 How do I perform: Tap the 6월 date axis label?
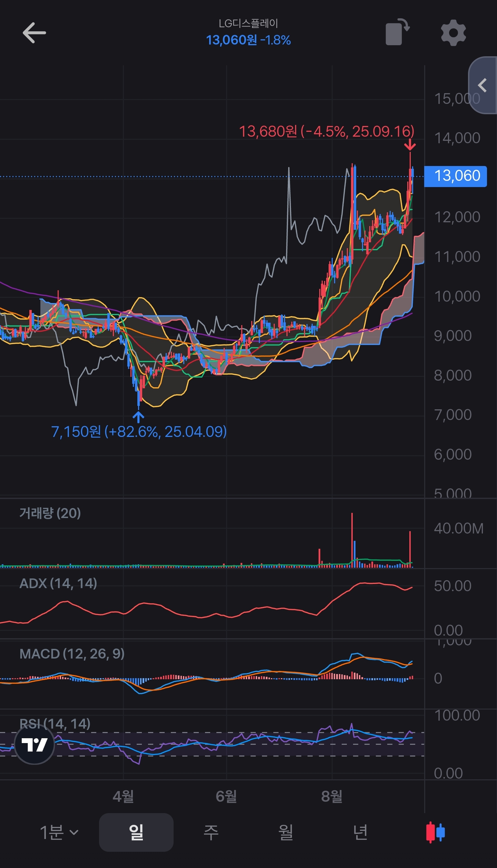(226, 796)
